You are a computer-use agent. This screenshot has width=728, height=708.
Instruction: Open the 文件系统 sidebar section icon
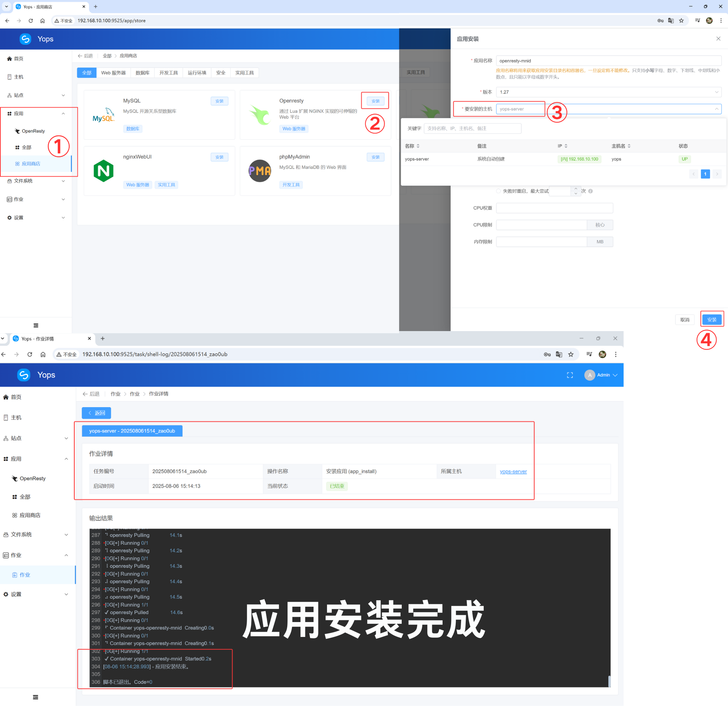[x=9, y=181]
